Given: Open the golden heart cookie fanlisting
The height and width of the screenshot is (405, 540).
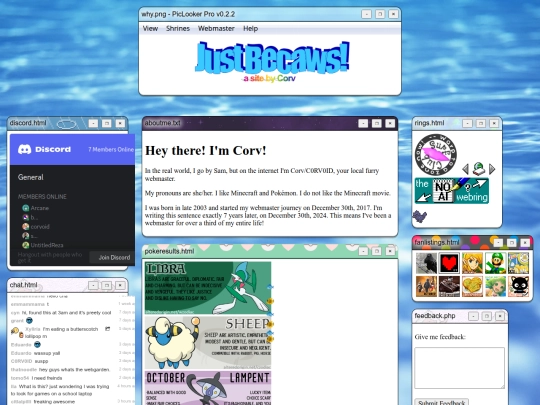Looking at the screenshot, I should [x=472, y=286].
